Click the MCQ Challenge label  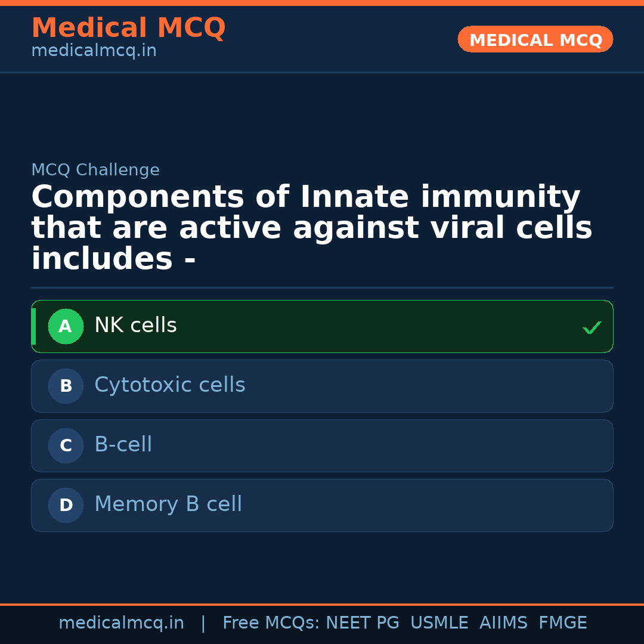tap(95, 170)
